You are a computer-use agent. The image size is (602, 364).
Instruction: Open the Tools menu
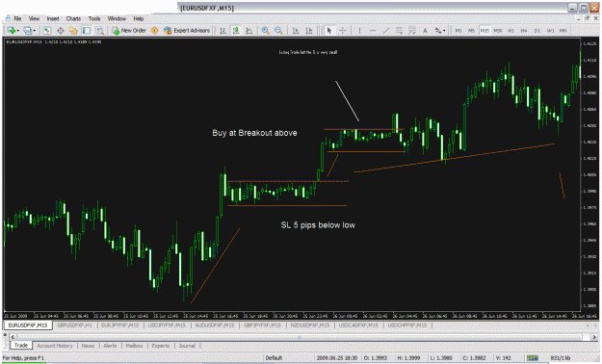94,18
